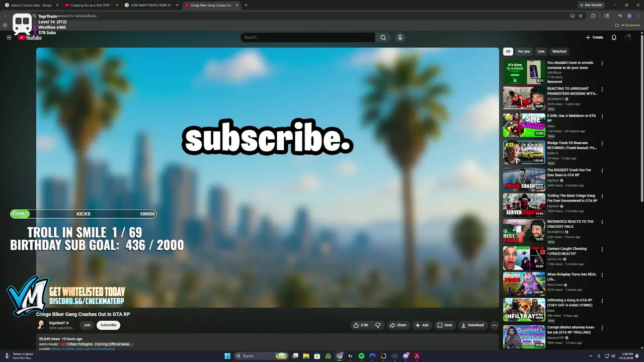
Task: Click the Ask button
Action: click(422, 325)
